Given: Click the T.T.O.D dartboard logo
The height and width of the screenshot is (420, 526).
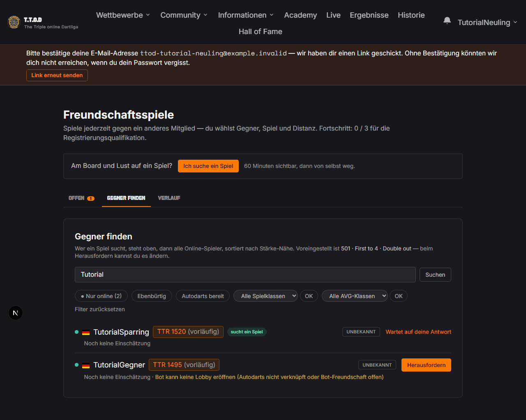Looking at the screenshot, I should 14,22.
